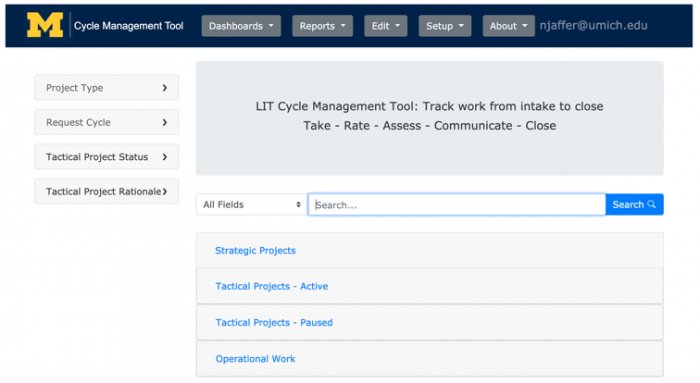This screenshot has width=700, height=383.
Task: Open the Operational Work link
Action: (x=255, y=358)
